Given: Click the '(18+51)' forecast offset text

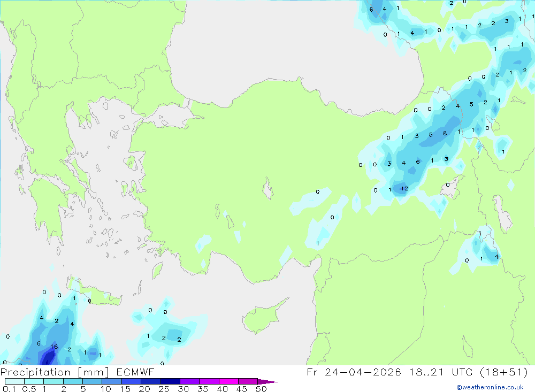Looking at the screenshot, I should [x=503, y=372].
